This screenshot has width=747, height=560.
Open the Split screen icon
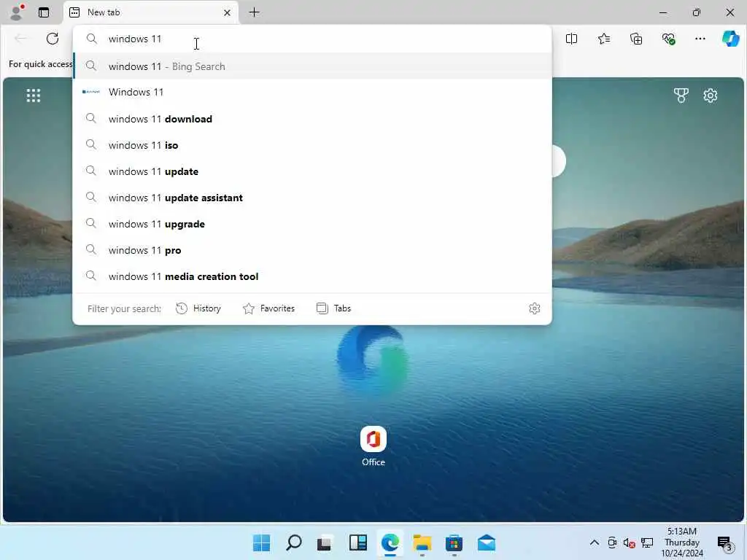[572, 39]
